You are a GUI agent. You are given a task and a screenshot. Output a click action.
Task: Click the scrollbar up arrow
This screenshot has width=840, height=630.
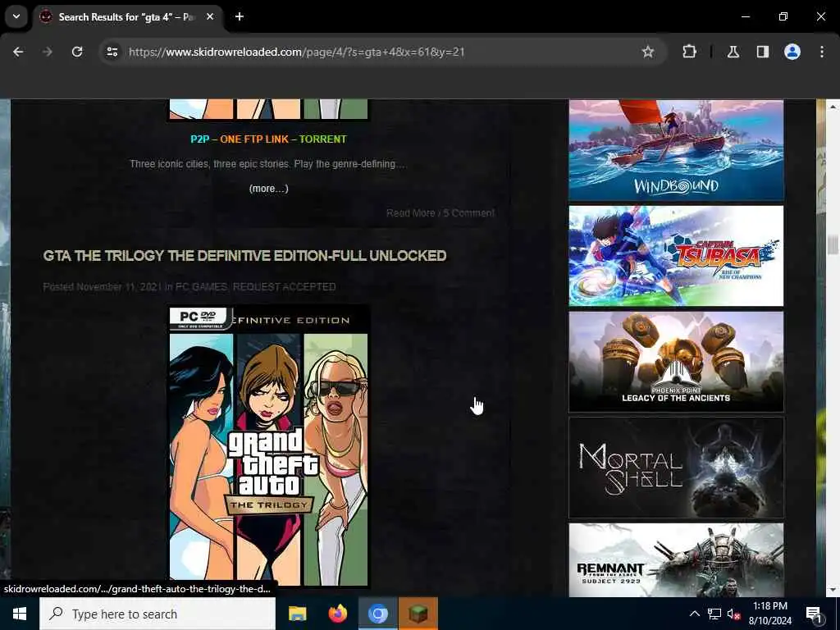tap(833, 107)
